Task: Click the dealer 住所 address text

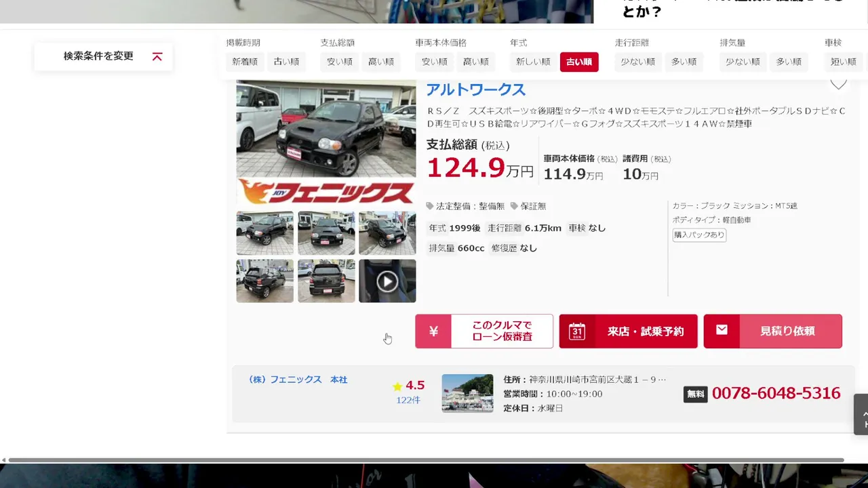Action: click(585, 380)
